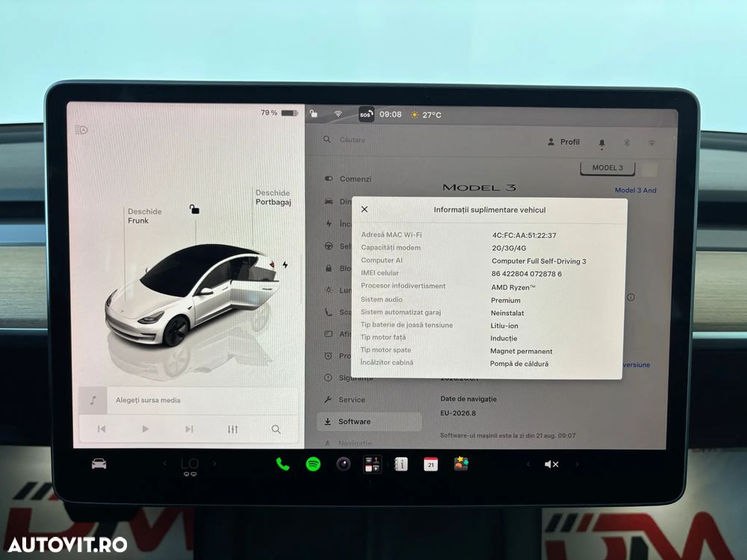Tap Alegeți sursa media
The image size is (747, 560).
(x=148, y=400)
